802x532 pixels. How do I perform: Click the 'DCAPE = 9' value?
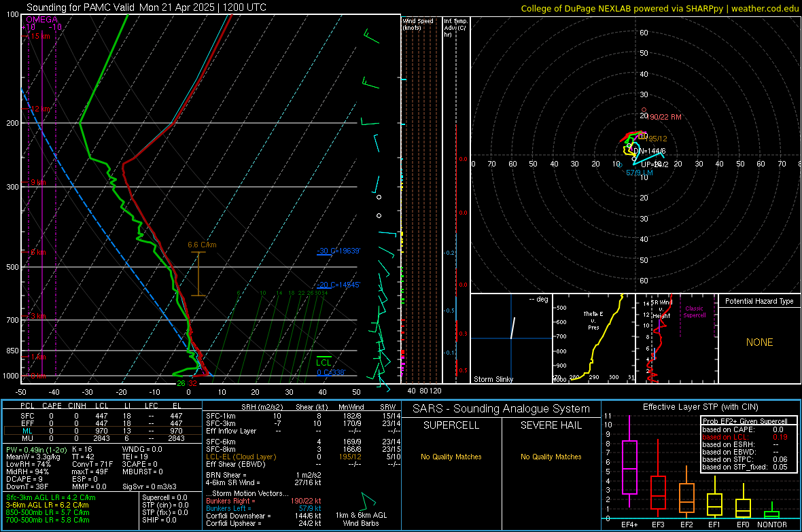tap(24, 479)
